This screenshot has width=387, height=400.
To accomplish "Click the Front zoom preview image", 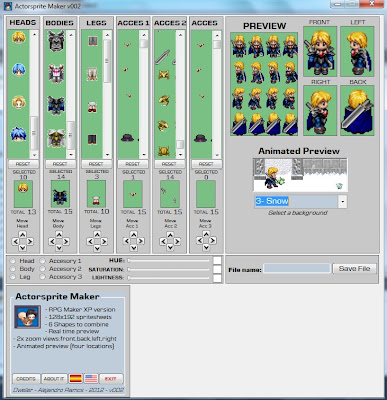I will click(x=320, y=52).
